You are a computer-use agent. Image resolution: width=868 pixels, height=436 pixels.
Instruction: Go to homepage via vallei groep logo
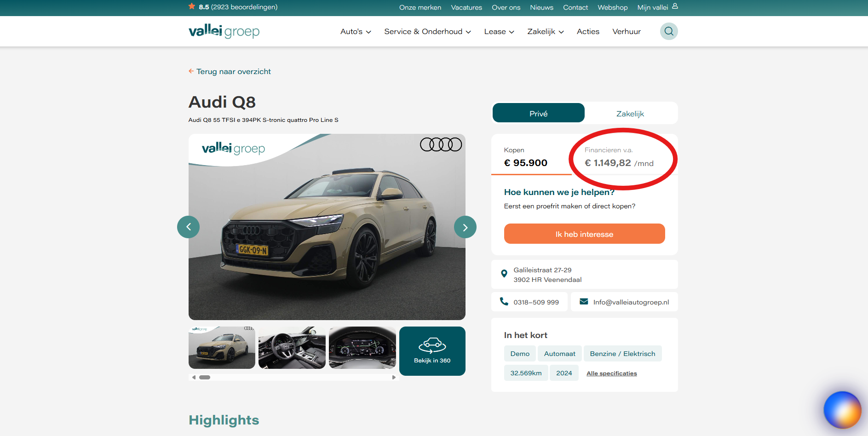coord(224,31)
